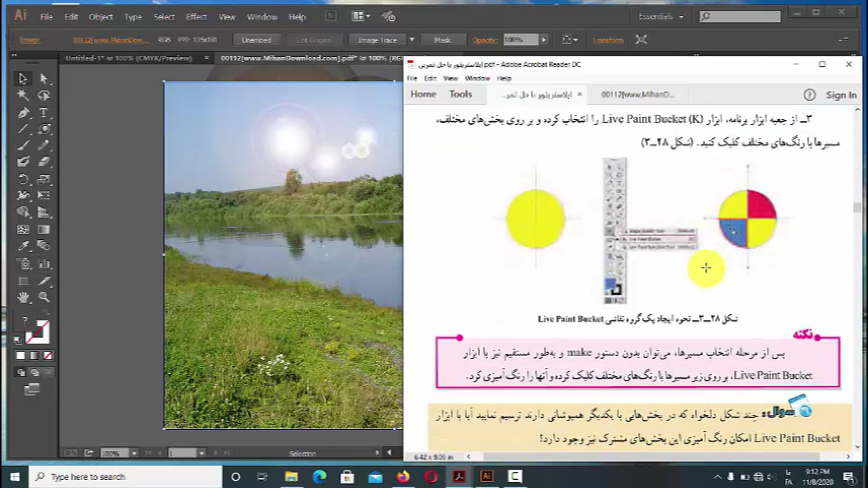Viewport: 868px width, 488px height.
Task: Choose the Blend tool
Action: pyautogui.click(x=44, y=246)
